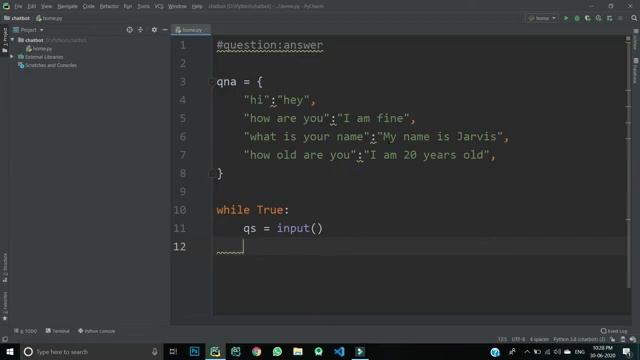Click the concurrency diagram run icon
This screenshot has width=640, height=360.
tap(609, 18)
